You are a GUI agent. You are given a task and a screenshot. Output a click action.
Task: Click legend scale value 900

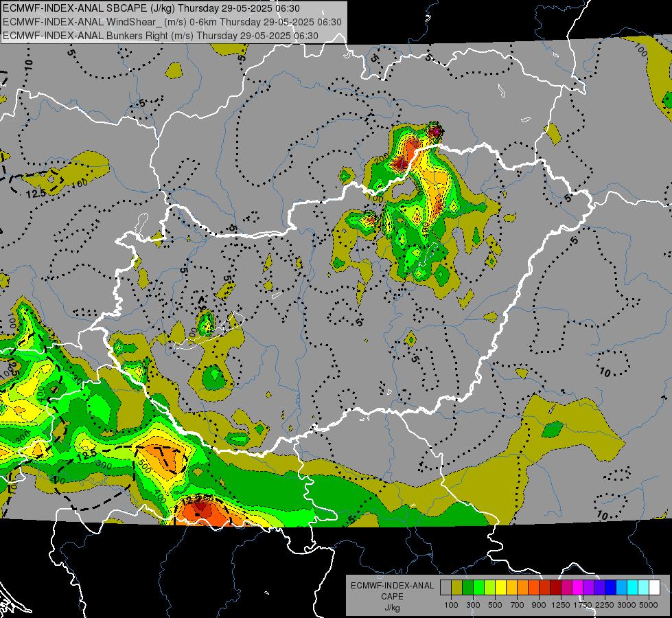[539, 605]
